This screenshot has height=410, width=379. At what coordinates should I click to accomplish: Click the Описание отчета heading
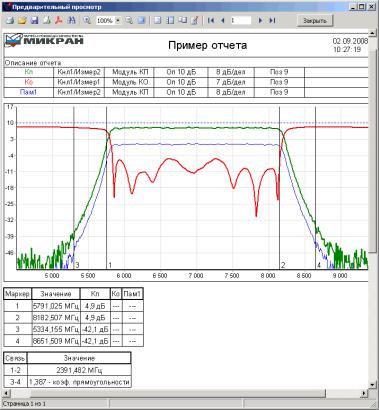coord(33,63)
